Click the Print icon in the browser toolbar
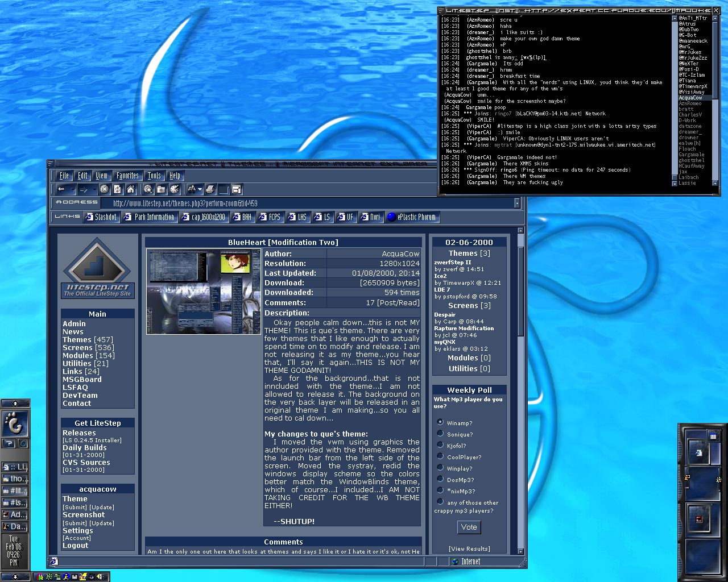 [x=210, y=189]
